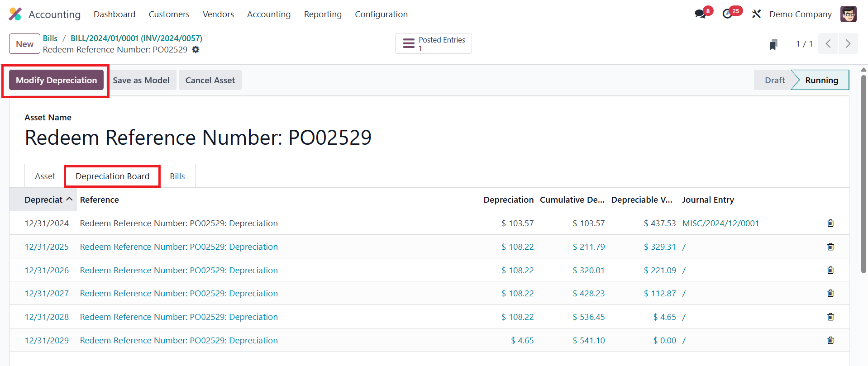Click the Asset Name input field

click(x=328, y=138)
